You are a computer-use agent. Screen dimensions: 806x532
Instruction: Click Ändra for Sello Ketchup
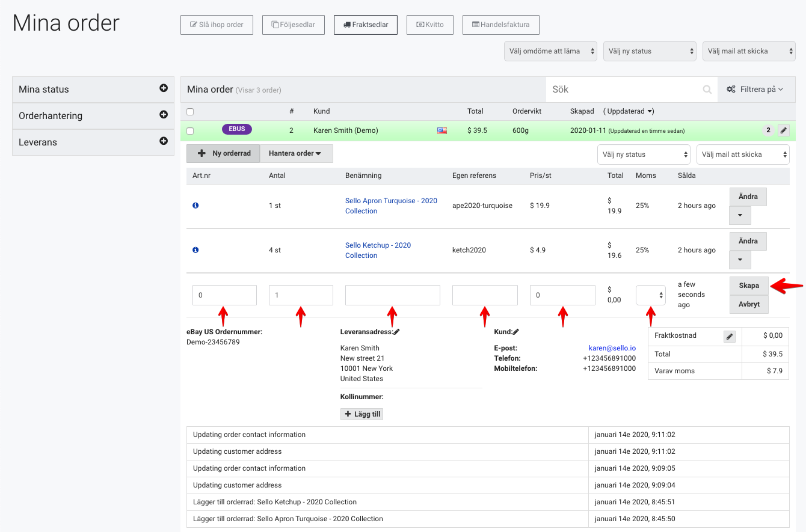pos(748,241)
